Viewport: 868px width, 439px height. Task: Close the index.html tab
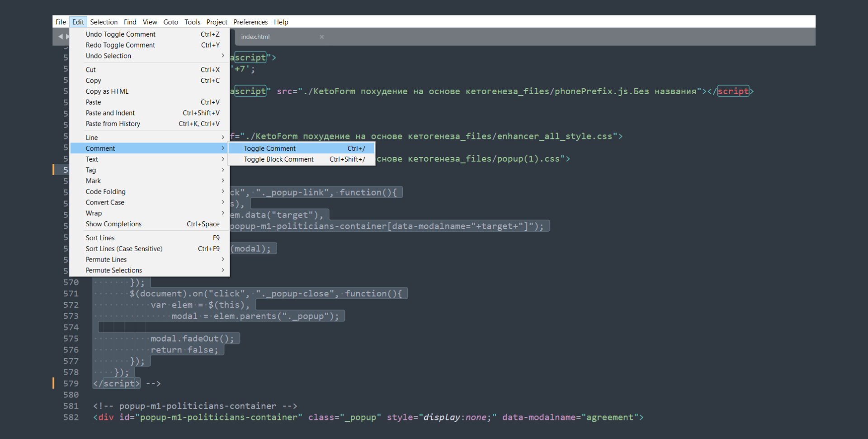[x=321, y=37]
